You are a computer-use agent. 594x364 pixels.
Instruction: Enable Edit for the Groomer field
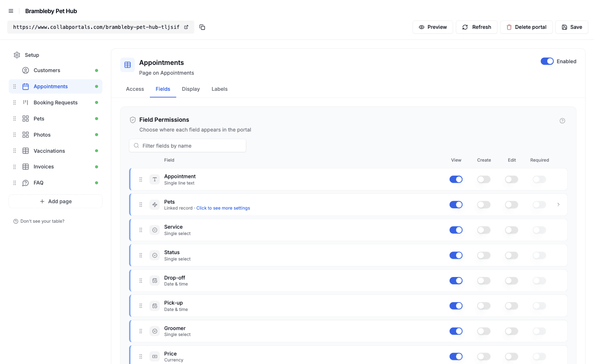[511, 331]
